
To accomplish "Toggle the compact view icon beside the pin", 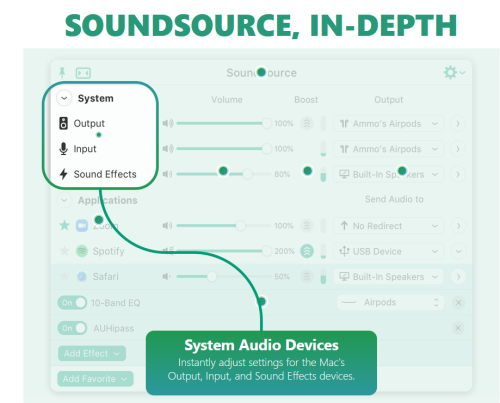I will pyautogui.click(x=83, y=73).
